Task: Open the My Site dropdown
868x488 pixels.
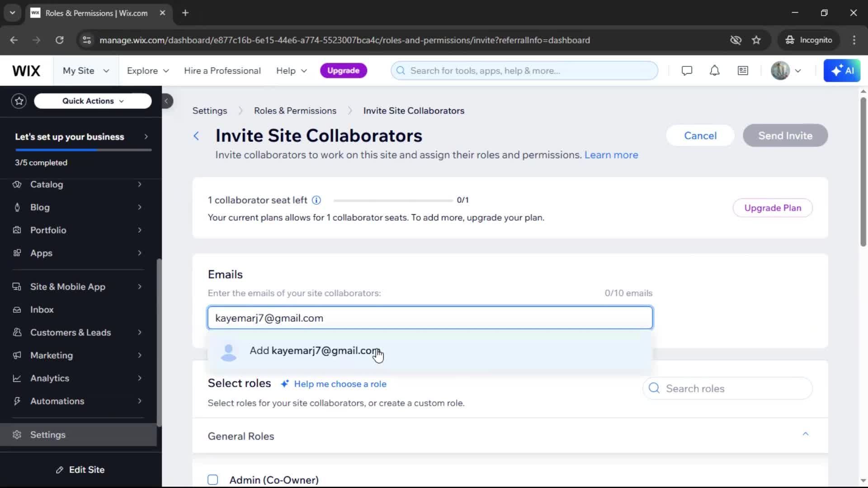Action: [x=86, y=70]
